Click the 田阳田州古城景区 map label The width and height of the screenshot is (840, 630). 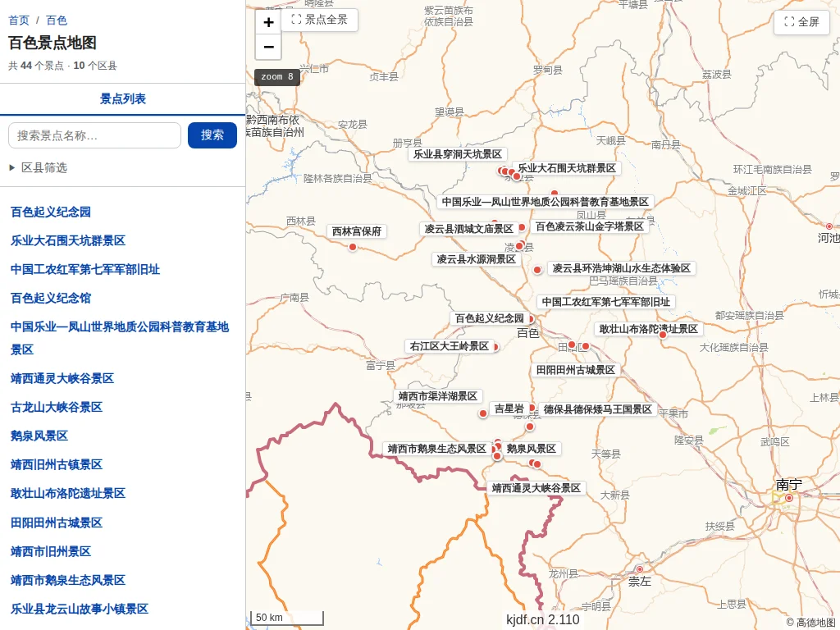coord(576,370)
